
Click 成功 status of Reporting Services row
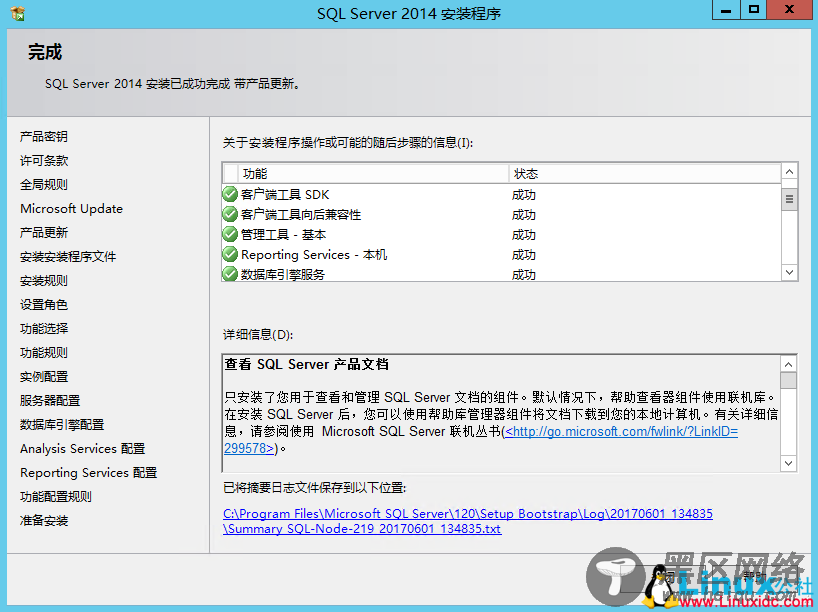click(524, 255)
